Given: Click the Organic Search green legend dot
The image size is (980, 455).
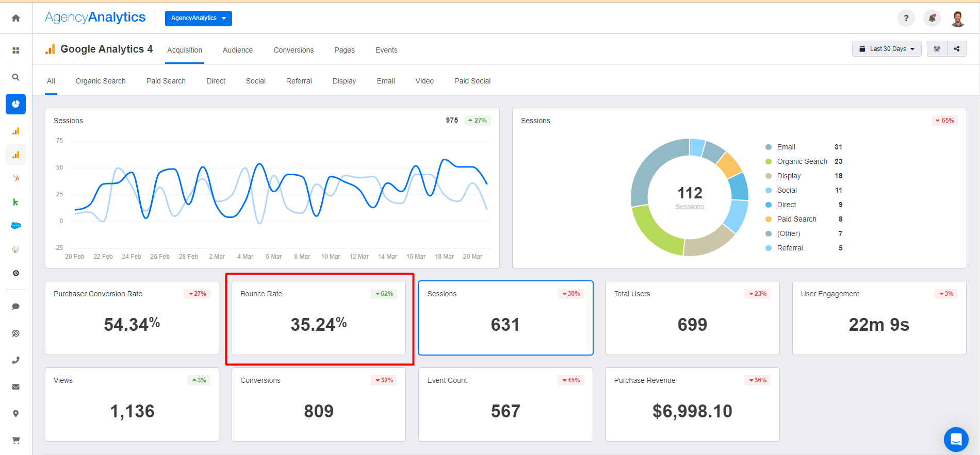Looking at the screenshot, I should (769, 161).
